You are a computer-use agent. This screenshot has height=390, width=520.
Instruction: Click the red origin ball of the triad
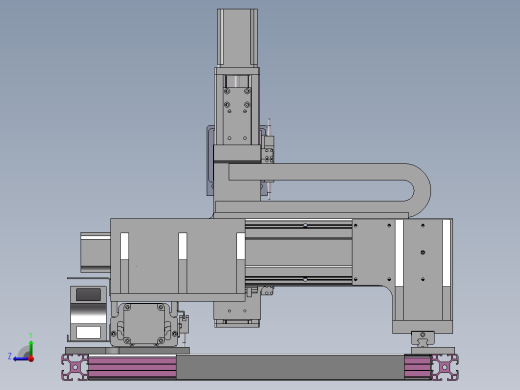(31, 359)
